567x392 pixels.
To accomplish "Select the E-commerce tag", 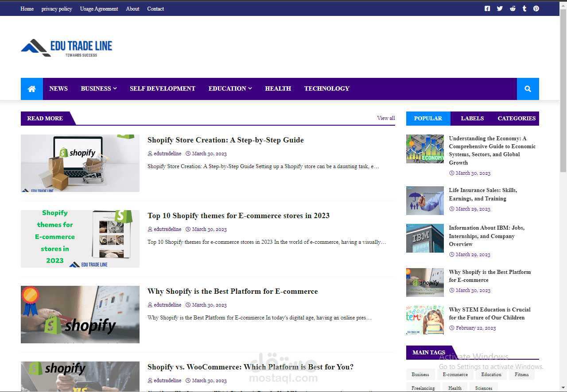I will click(455, 374).
